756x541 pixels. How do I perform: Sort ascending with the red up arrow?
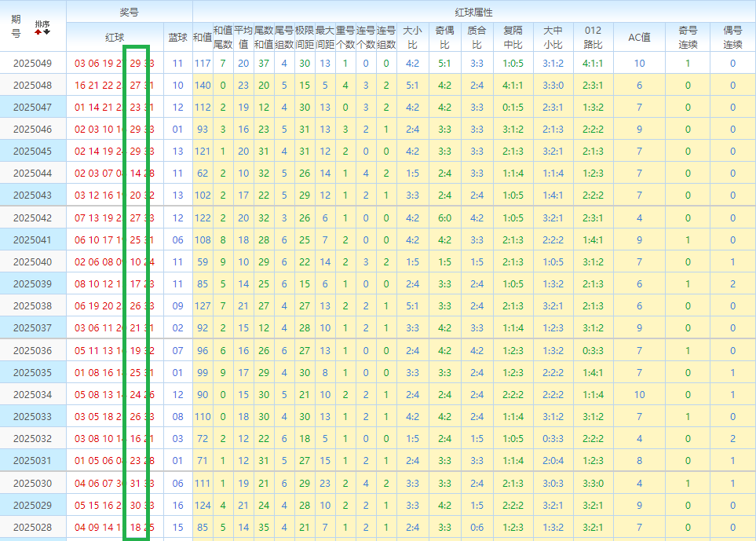[38, 32]
